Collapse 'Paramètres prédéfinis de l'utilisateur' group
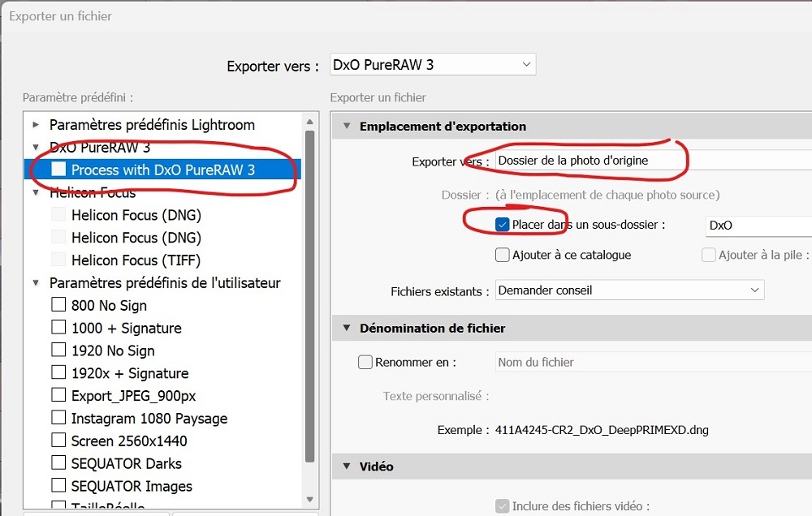The image size is (812, 516). tap(36, 283)
